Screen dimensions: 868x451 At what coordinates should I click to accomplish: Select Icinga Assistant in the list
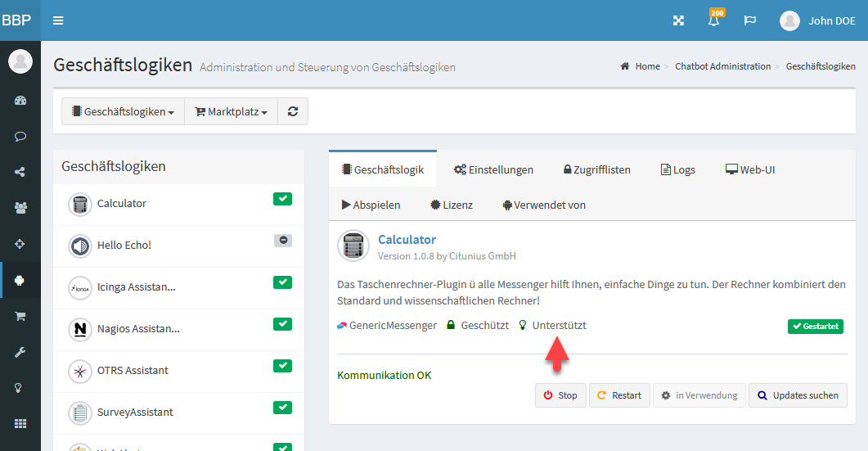point(178,287)
